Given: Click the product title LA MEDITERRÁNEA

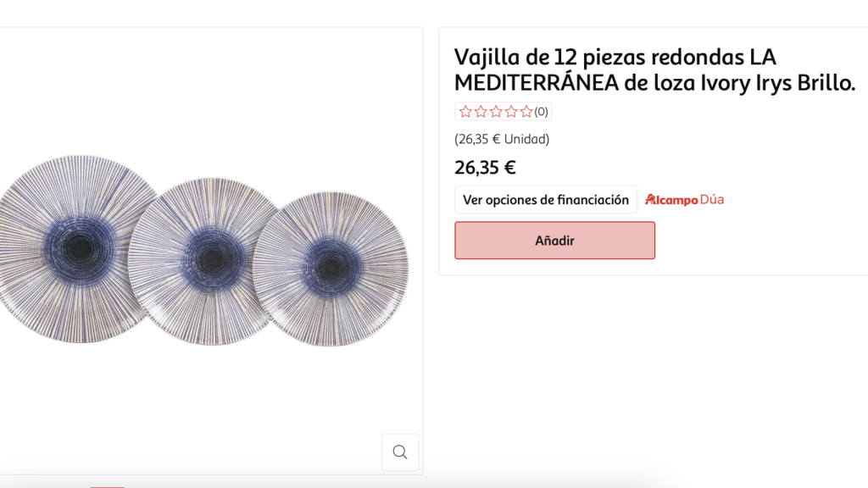Looking at the screenshot, I should [x=655, y=69].
